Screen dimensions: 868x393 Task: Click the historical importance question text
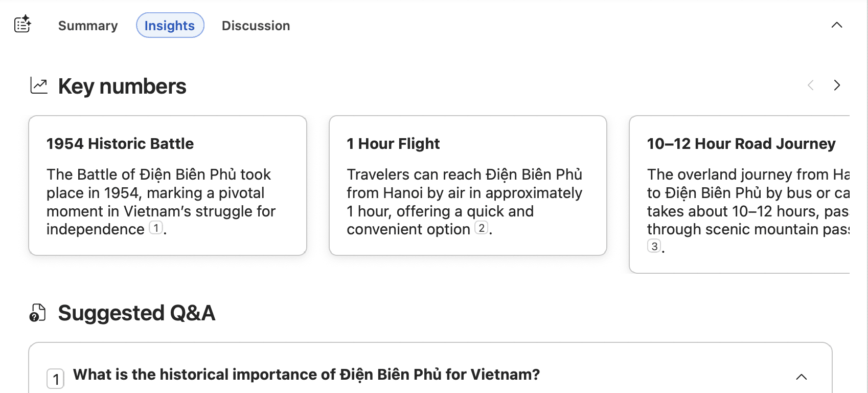click(306, 375)
